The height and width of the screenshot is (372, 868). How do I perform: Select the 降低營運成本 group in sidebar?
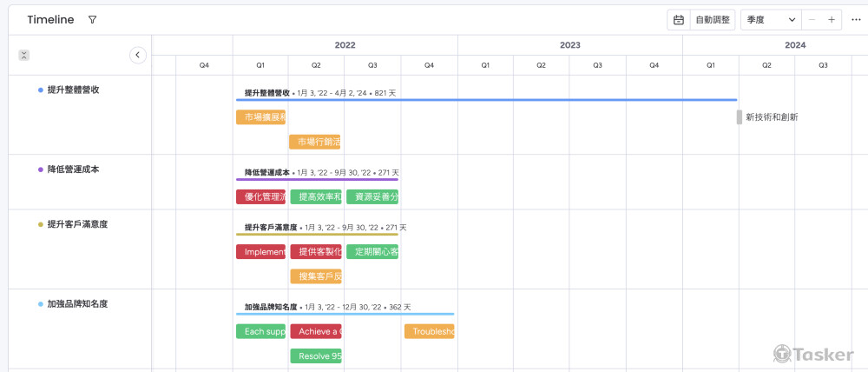(x=73, y=169)
